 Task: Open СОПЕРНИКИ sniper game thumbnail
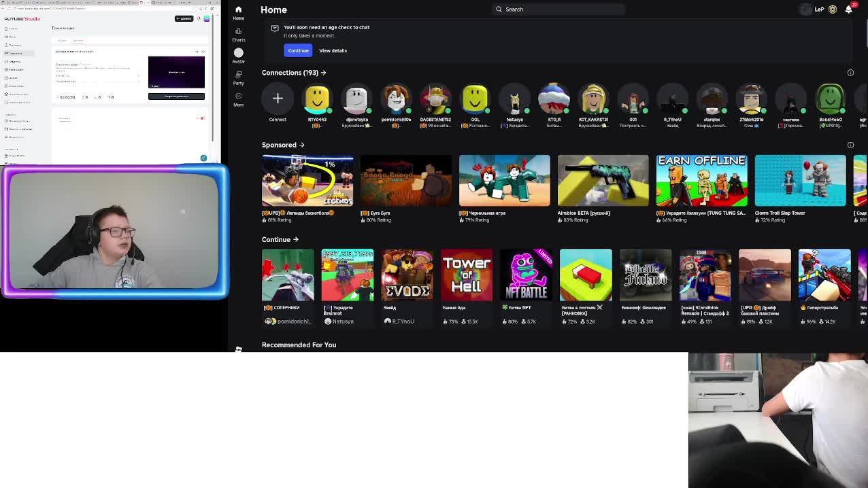[288, 275]
